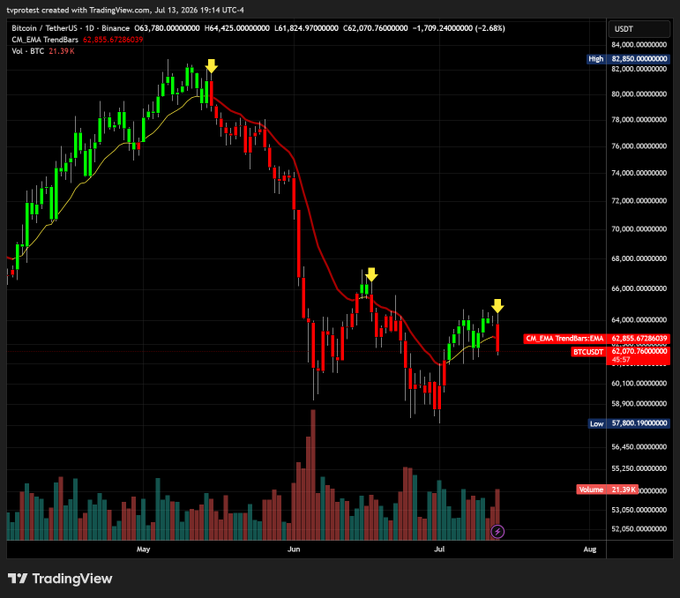Click the 82,850.00000000 high price label
The height and width of the screenshot is (598, 680).
(639, 59)
